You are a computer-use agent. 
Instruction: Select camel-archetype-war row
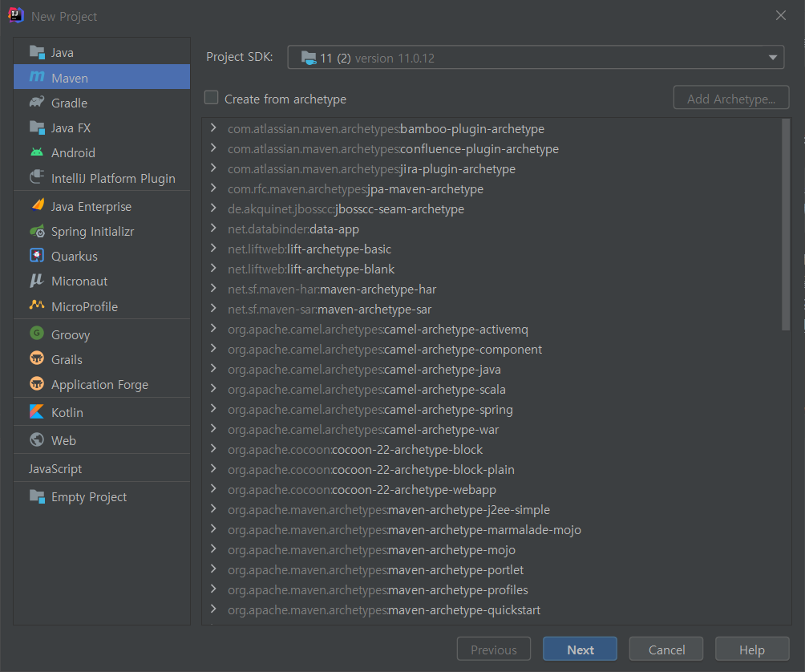[x=492, y=429]
